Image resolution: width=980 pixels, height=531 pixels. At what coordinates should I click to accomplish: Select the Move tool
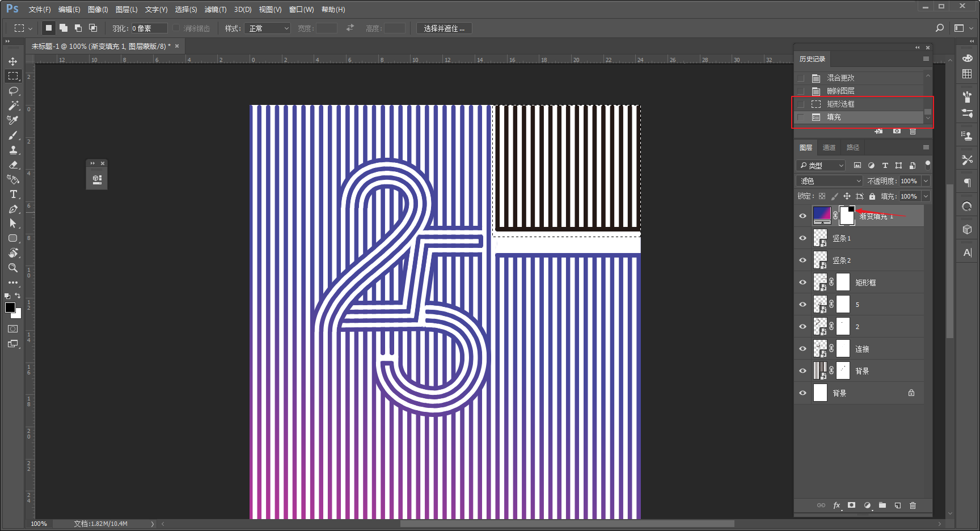pos(13,61)
